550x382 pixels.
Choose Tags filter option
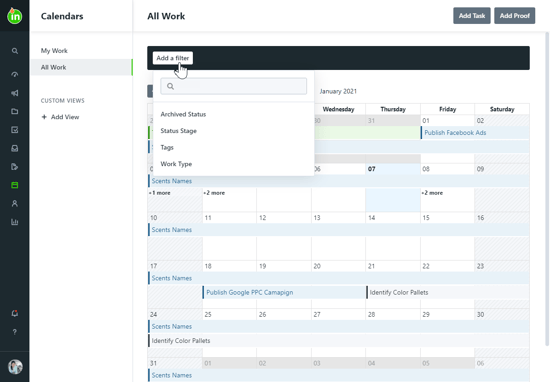(x=167, y=147)
